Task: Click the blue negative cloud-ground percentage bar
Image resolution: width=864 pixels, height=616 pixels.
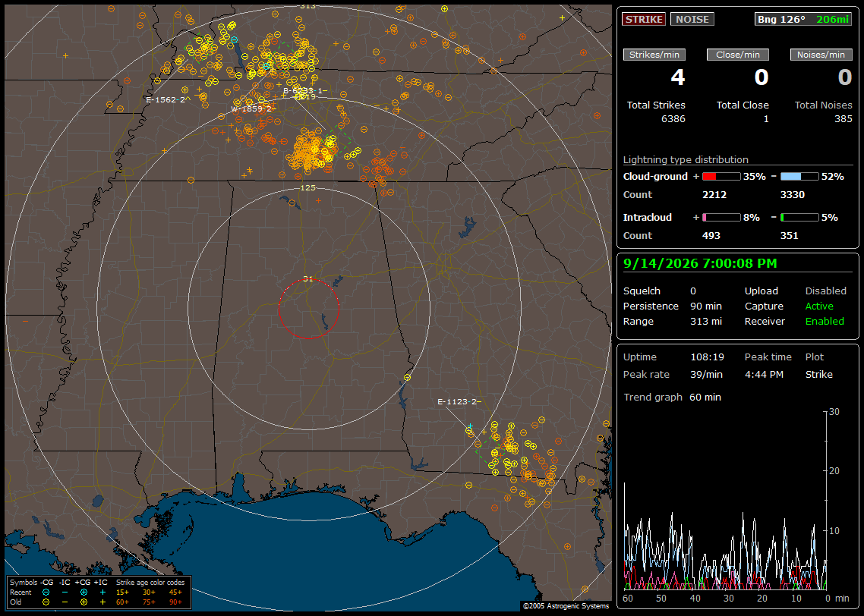Action: (x=799, y=177)
